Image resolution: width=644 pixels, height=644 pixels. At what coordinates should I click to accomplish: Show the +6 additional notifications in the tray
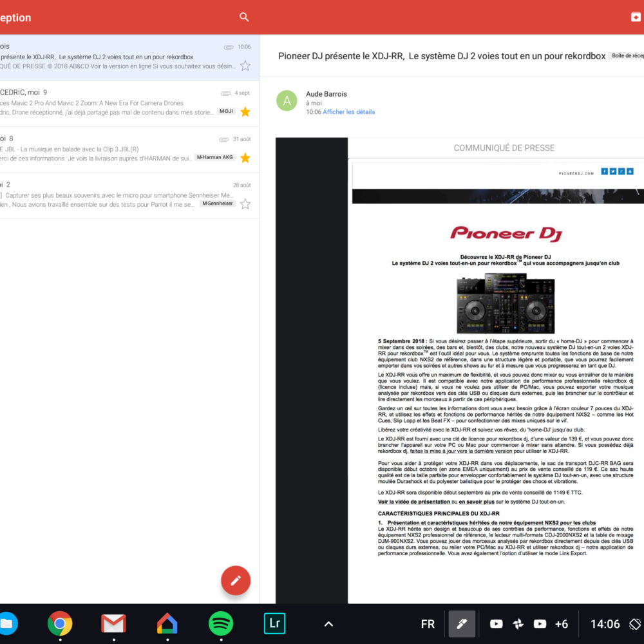[562, 624]
